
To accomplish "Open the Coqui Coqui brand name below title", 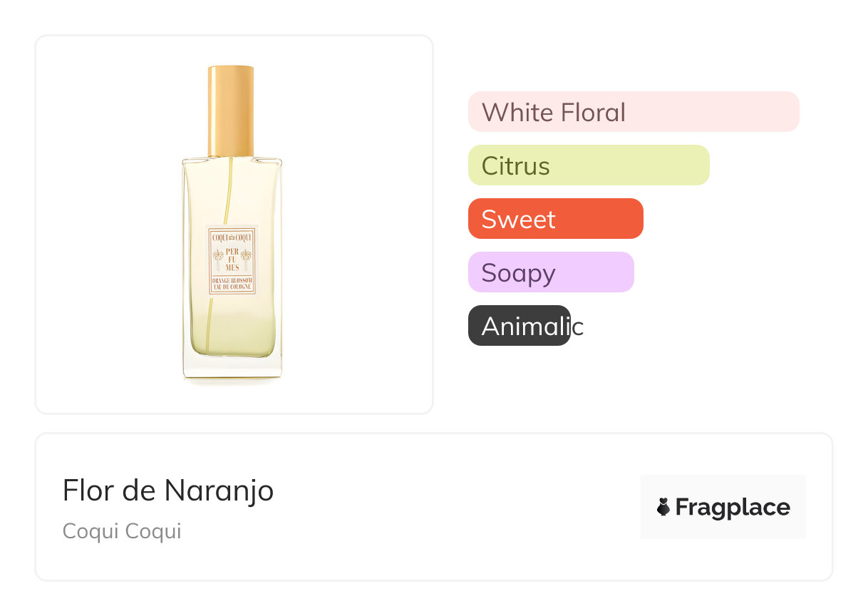I will click(x=122, y=531).
